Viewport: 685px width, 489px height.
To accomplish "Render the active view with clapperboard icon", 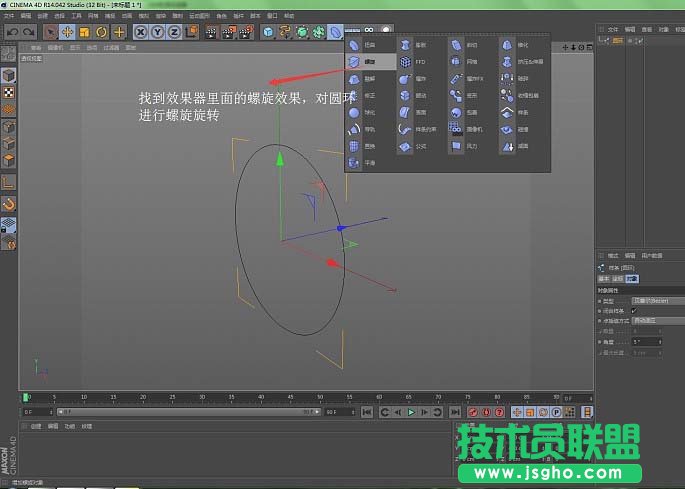I will [211, 32].
